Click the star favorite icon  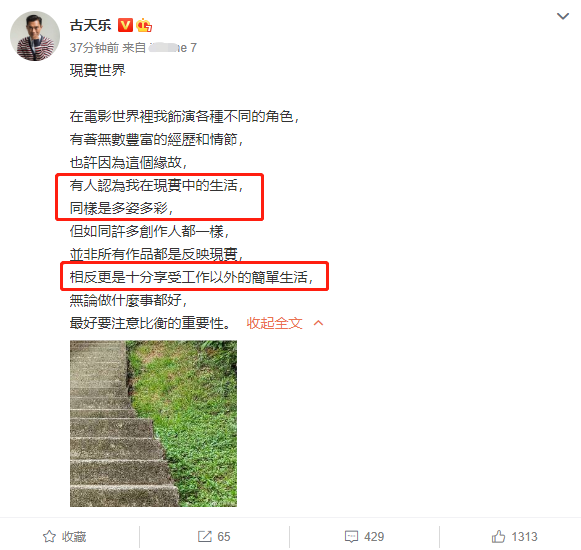point(49,537)
